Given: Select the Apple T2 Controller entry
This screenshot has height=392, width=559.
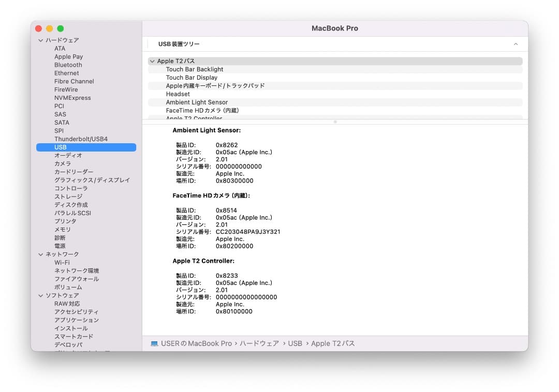Looking at the screenshot, I should (194, 118).
